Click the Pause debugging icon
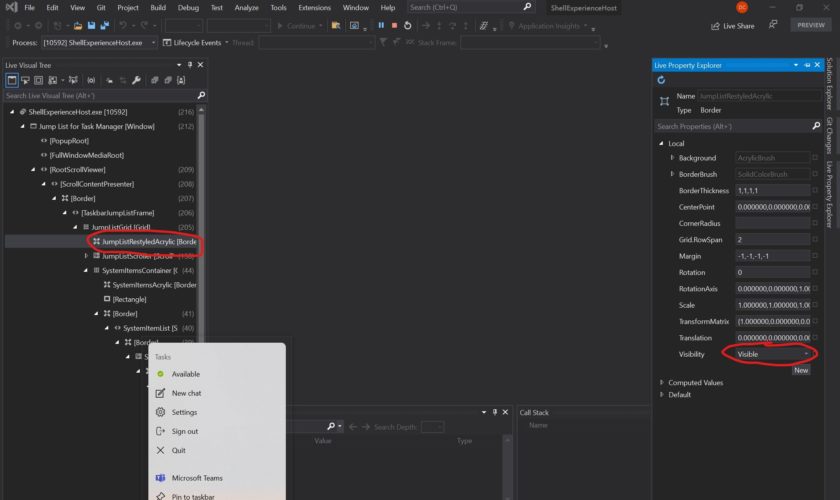Image resolution: width=840 pixels, height=500 pixels. point(381,25)
